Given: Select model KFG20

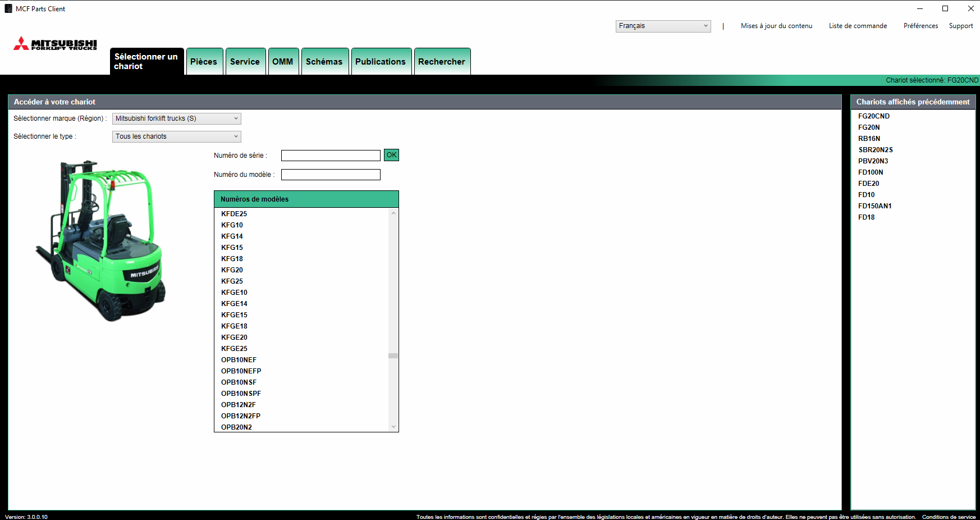Looking at the screenshot, I should pos(232,270).
